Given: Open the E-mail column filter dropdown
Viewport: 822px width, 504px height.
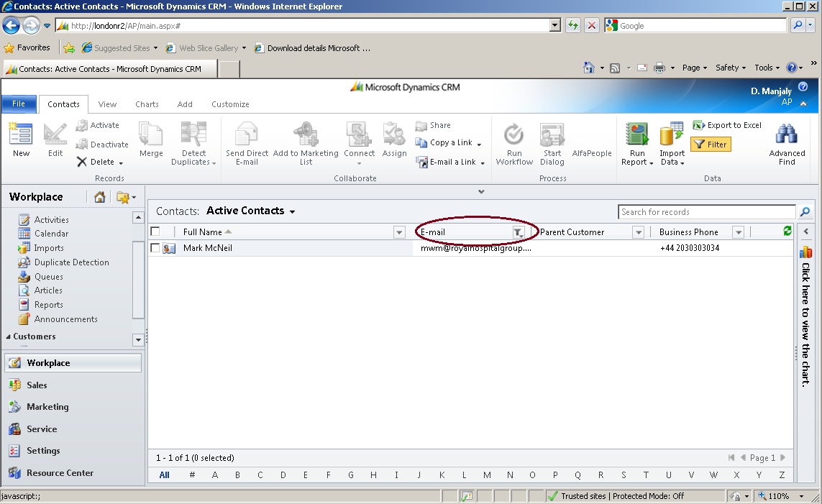Looking at the screenshot, I should 517,232.
